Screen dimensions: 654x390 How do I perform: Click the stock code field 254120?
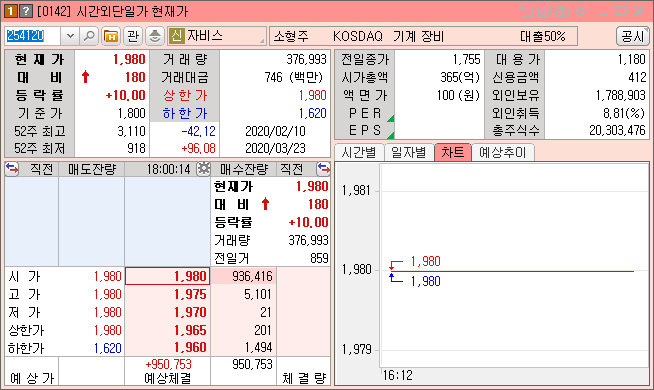33,36
